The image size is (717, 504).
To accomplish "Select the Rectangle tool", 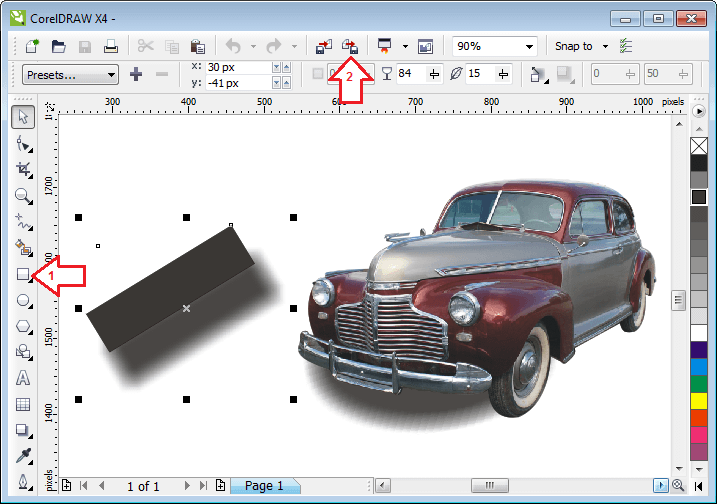I will pos(23,273).
